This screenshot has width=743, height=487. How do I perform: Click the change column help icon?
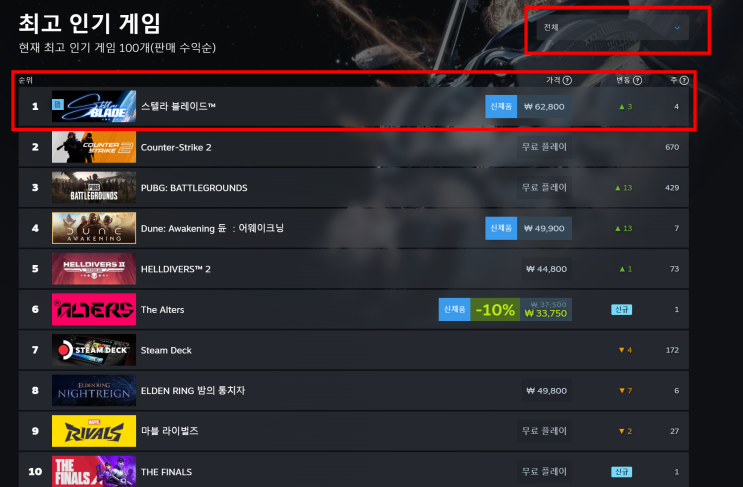tap(637, 80)
